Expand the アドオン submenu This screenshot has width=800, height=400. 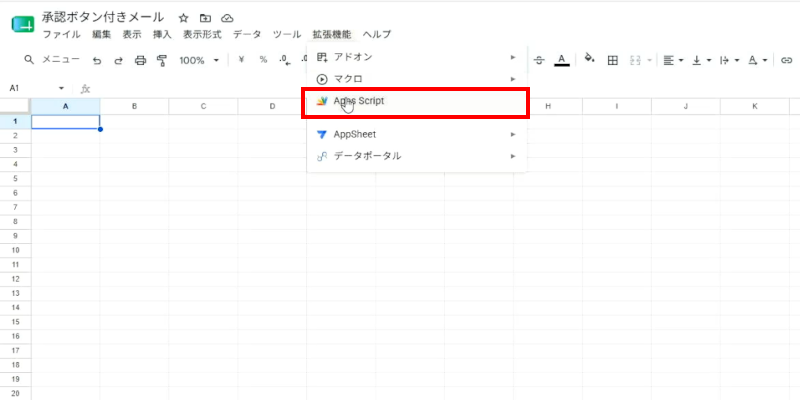[417, 57]
